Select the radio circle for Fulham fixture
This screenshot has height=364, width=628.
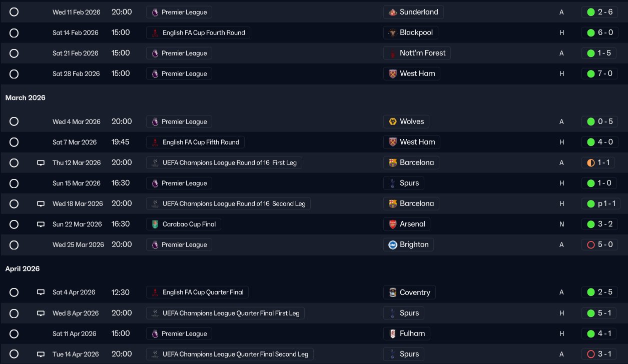coord(14,334)
